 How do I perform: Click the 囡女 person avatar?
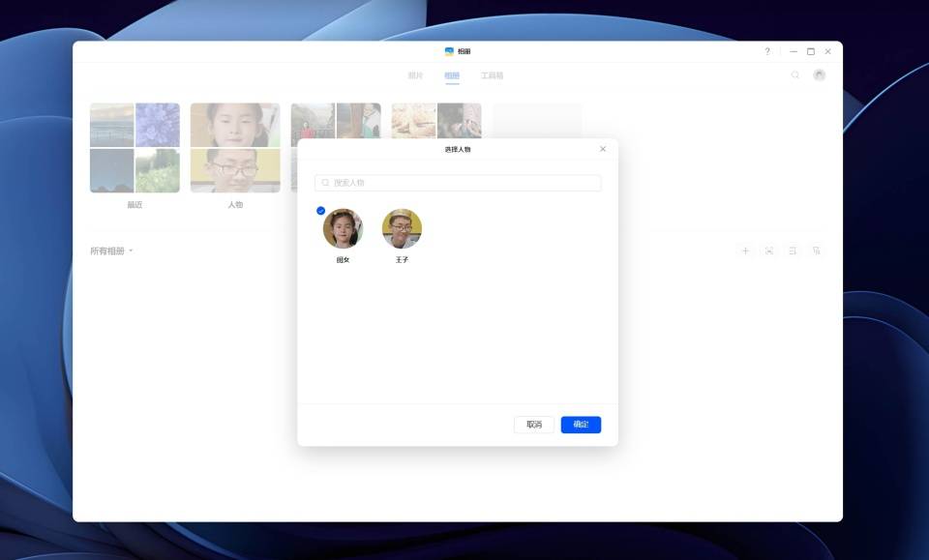[x=343, y=229]
